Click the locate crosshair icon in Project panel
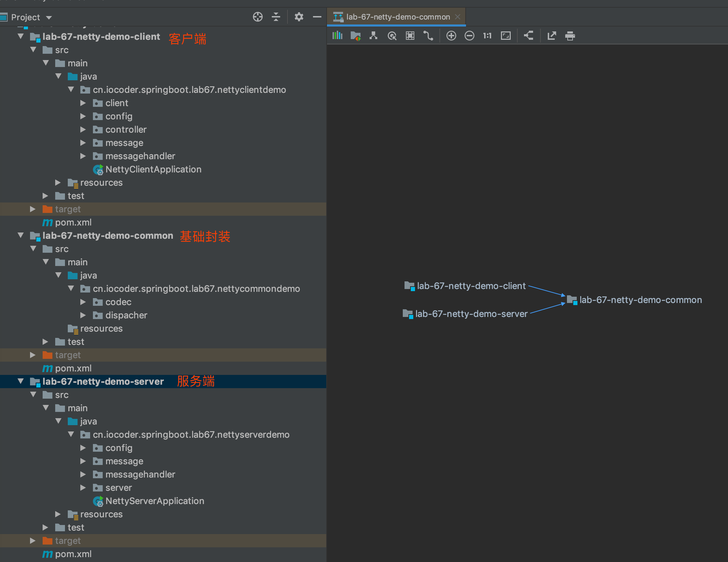This screenshot has width=728, height=562. pyautogui.click(x=257, y=17)
